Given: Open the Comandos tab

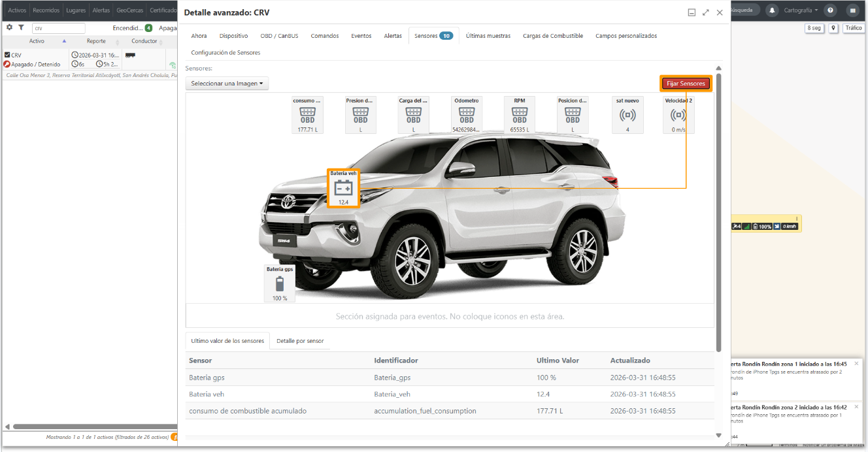Looking at the screenshot, I should [x=325, y=36].
